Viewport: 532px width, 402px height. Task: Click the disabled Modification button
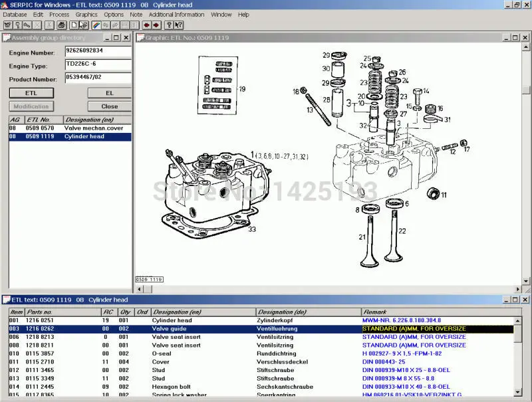tap(31, 106)
